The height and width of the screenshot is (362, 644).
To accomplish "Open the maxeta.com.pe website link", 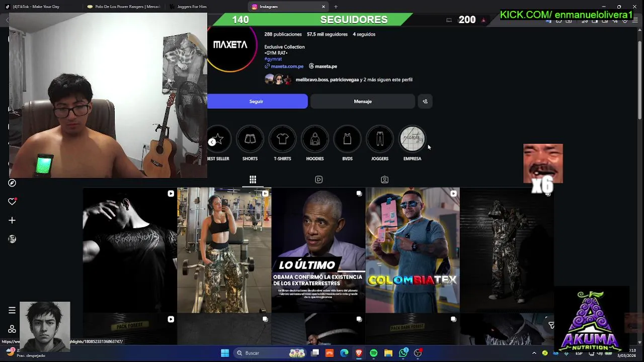I will (284, 66).
